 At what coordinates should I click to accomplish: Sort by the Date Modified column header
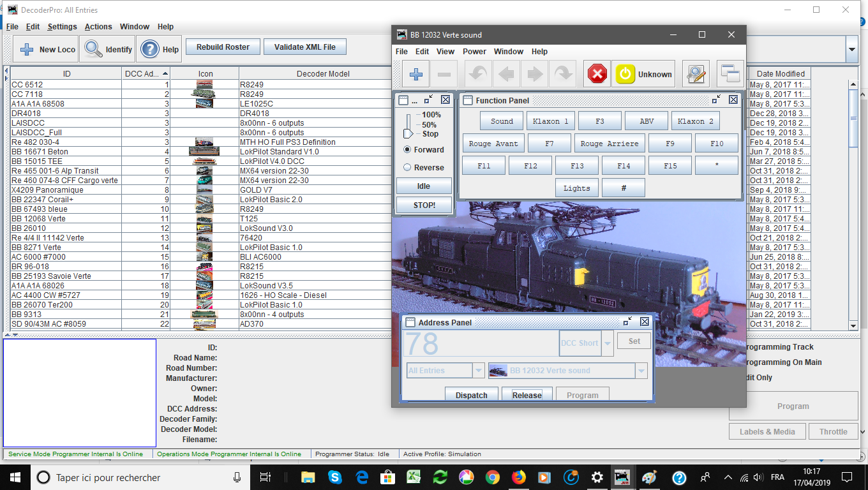click(x=781, y=73)
